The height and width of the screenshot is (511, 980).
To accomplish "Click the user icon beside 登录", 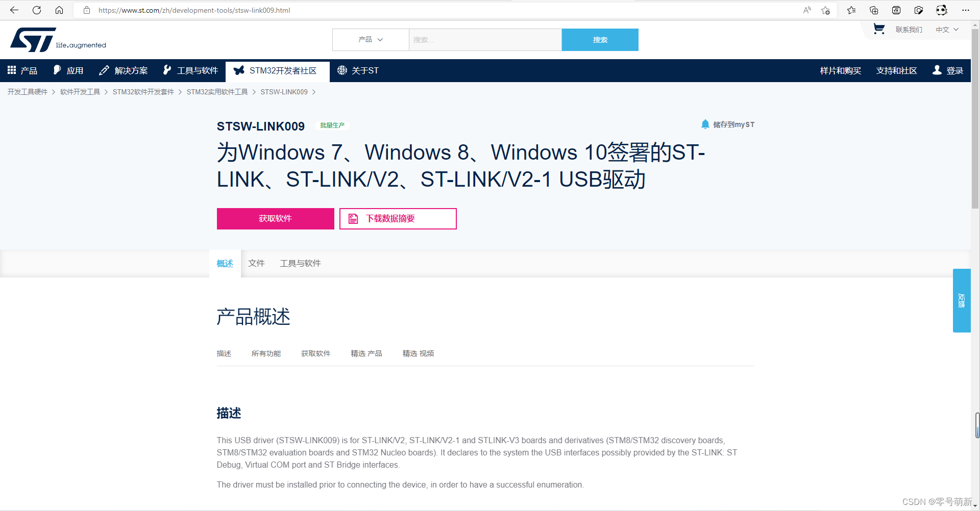I will 937,70.
